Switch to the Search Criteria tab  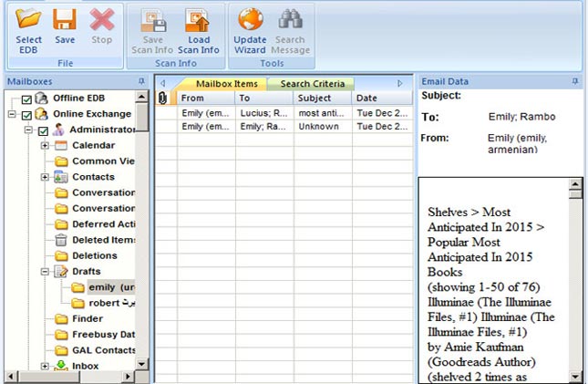click(313, 84)
